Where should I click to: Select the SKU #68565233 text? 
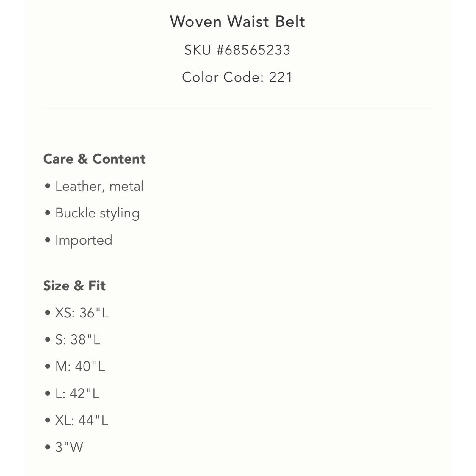tap(237, 50)
